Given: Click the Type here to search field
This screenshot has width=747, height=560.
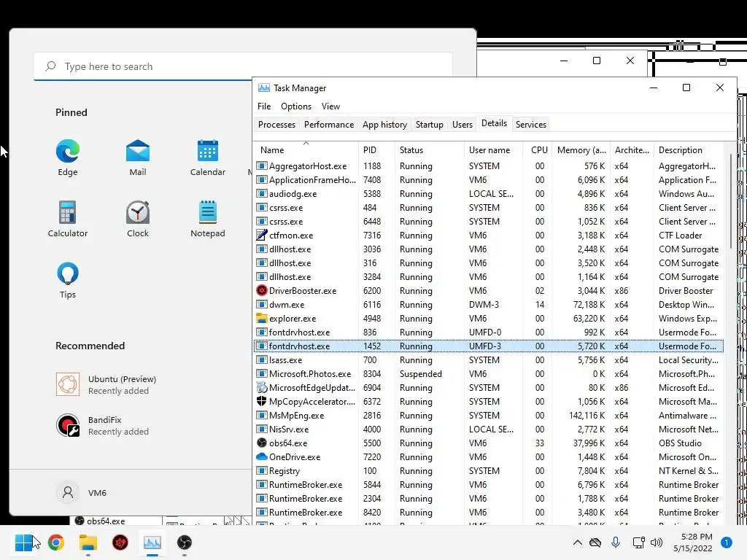Looking at the screenshot, I should [x=243, y=66].
